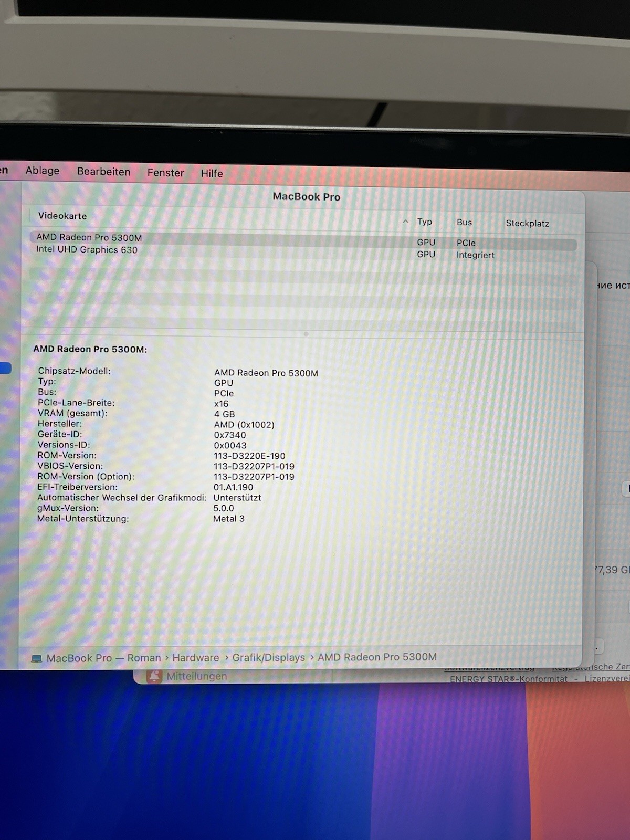Click Versions-ID value "0x0043"
The height and width of the screenshot is (840, 630).
229,446
